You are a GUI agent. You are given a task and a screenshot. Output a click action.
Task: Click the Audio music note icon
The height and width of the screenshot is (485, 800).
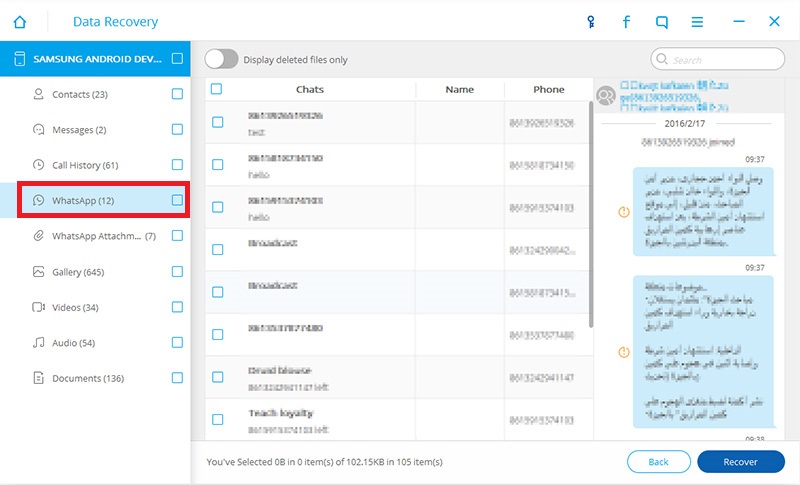[x=38, y=342]
